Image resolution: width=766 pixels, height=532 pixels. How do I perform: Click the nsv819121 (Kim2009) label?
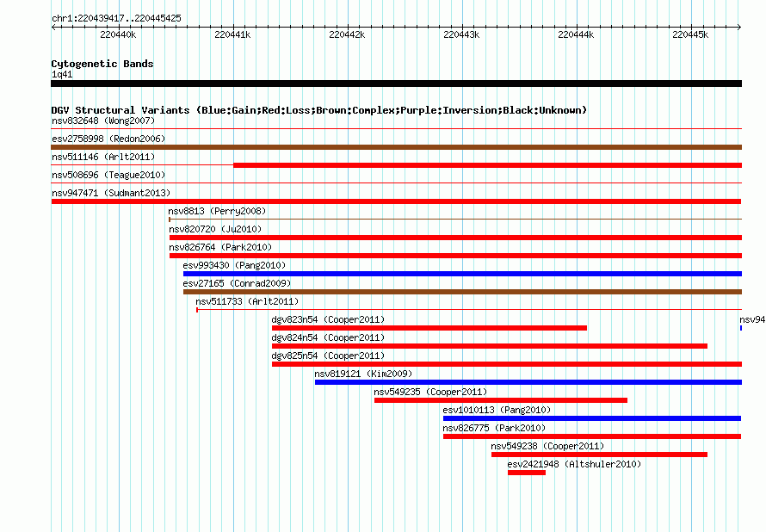click(x=363, y=374)
